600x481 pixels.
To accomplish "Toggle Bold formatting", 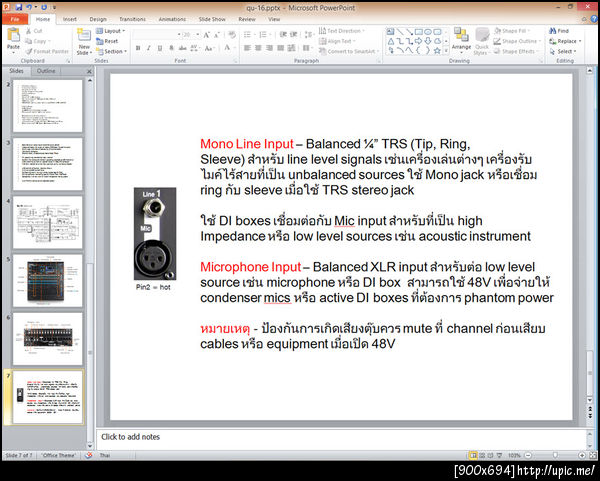I will [x=138, y=48].
